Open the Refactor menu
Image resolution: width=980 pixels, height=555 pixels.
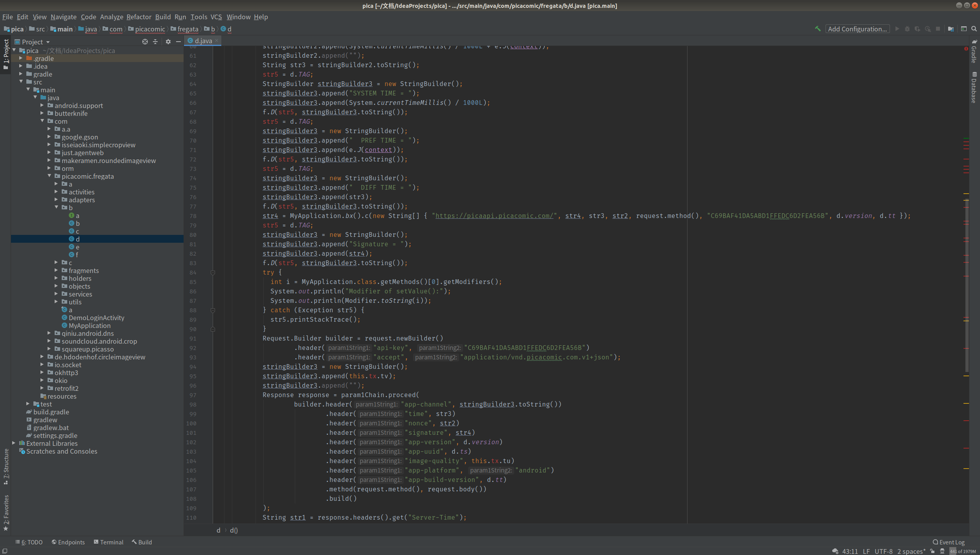pos(138,17)
